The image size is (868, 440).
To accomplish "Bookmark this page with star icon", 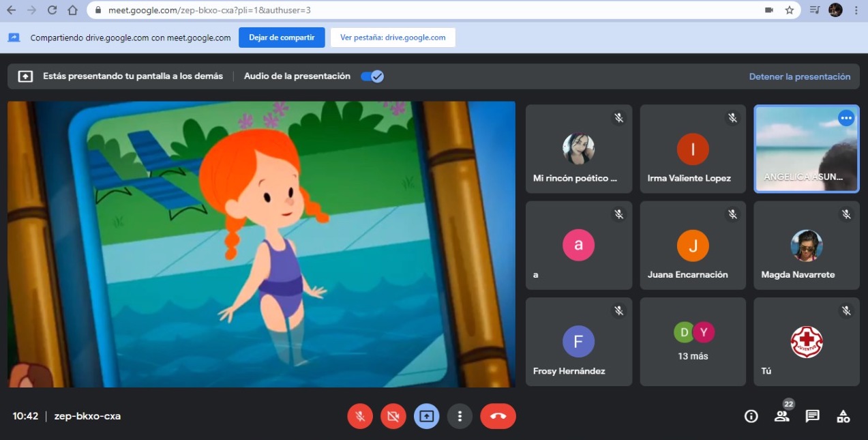I will pos(790,10).
